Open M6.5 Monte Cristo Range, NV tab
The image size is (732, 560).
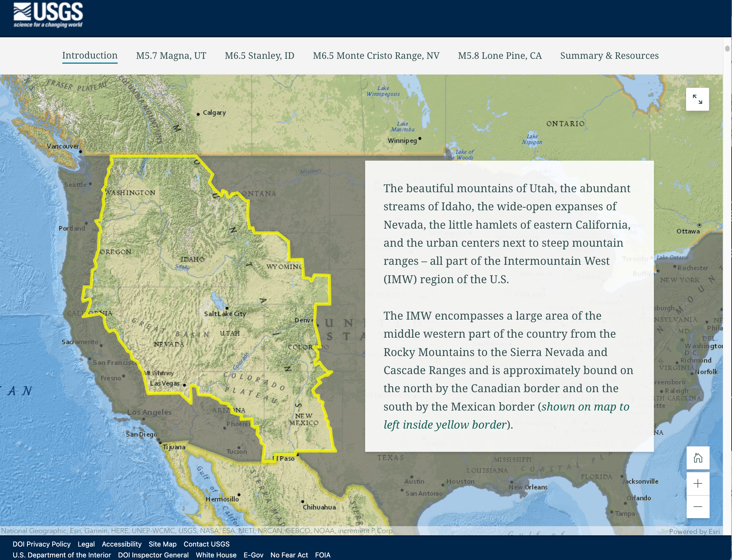[376, 56]
